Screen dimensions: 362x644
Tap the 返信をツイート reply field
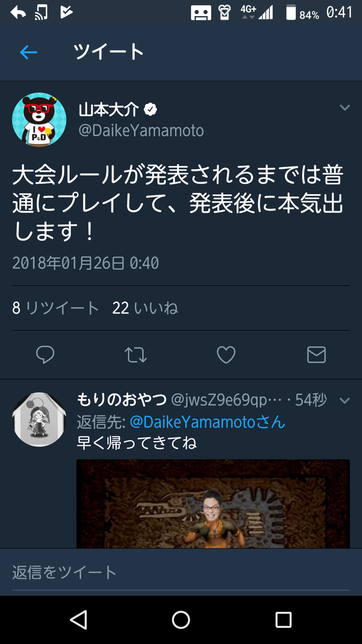(181, 572)
